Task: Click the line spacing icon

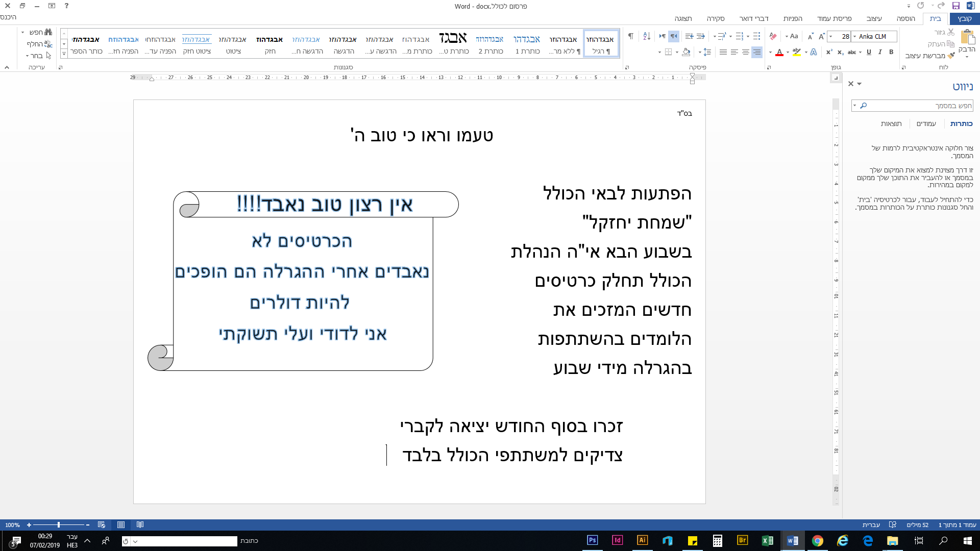Action: 707,52
